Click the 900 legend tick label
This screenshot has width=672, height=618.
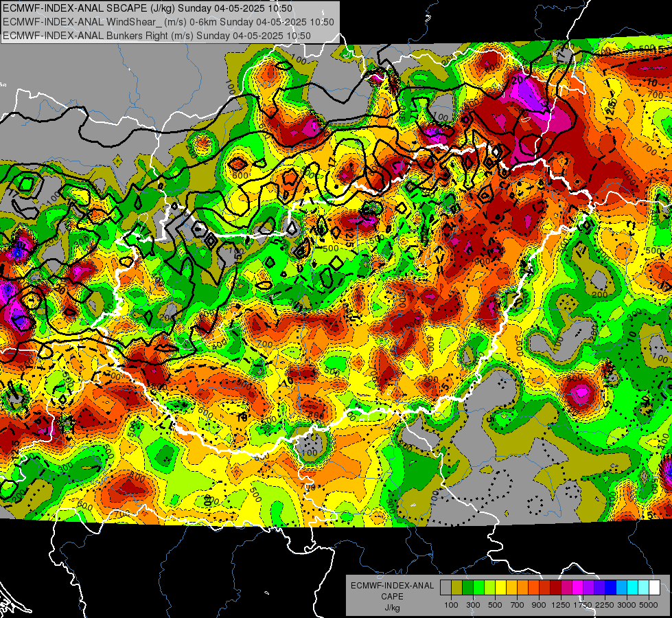539,605
